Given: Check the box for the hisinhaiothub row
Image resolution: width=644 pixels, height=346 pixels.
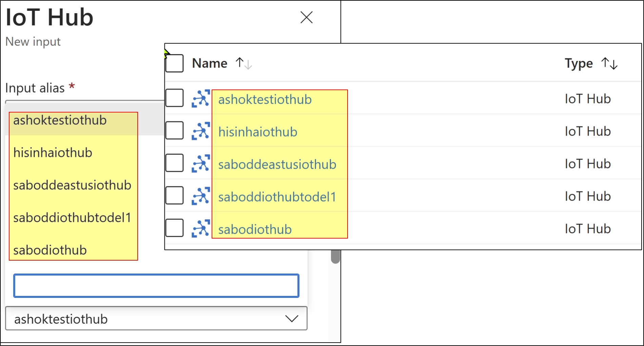Looking at the screenshot, I should click(174, 130).
